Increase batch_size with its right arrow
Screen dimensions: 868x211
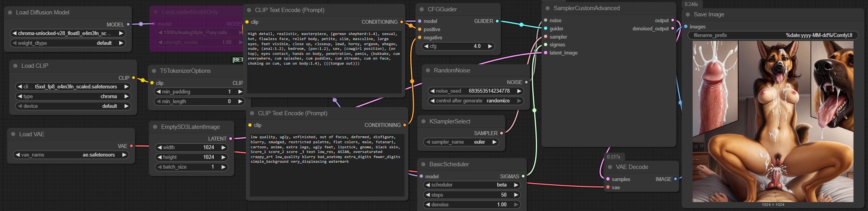tap(223, 167)
